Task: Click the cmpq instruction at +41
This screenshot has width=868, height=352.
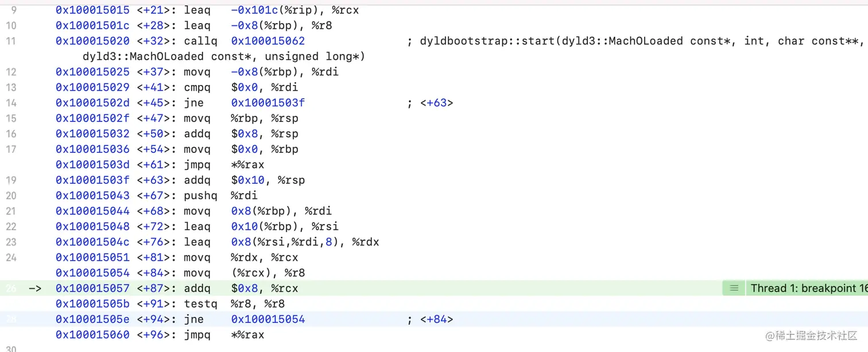Action: pyautogui.click(x=241, y=88)
